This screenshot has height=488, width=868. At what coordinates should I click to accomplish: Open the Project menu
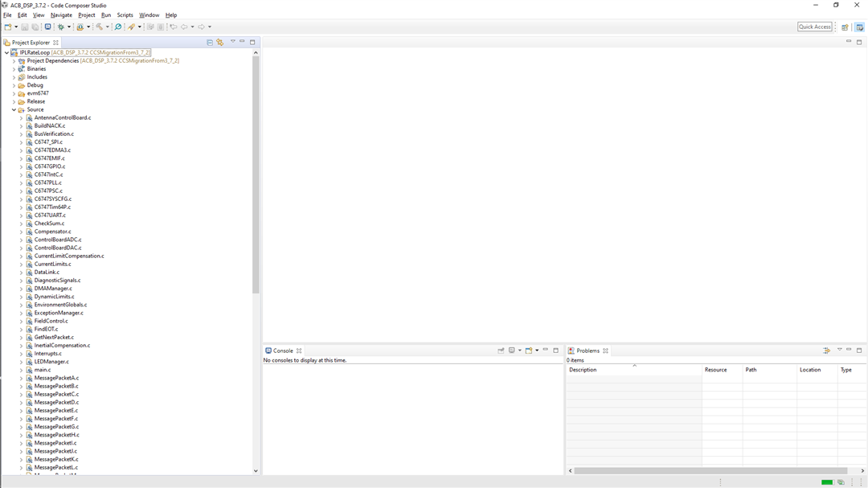pos(86,15)
